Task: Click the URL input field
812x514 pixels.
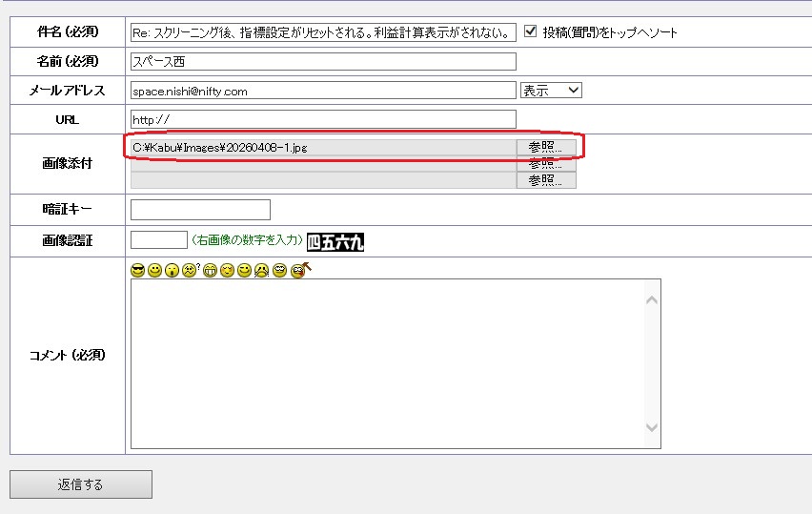Action: click(322, 119)
